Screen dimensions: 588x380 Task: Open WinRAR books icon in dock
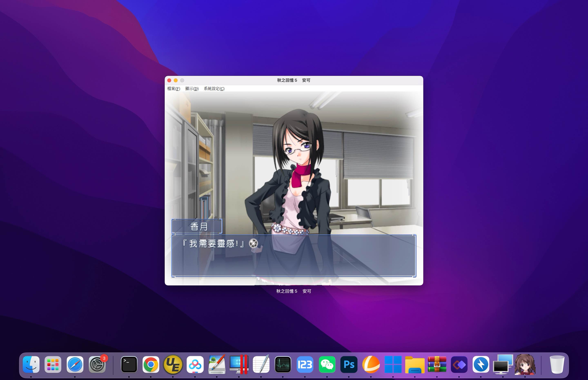[437, 364]
